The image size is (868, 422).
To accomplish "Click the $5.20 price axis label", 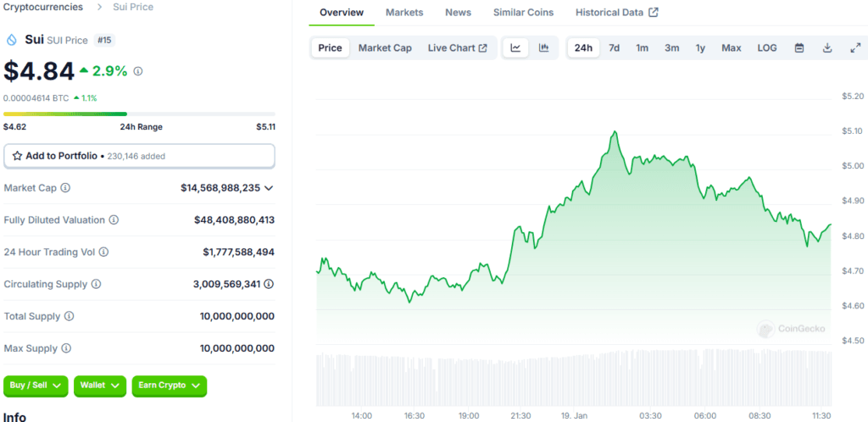I will [x=853, y=97].
